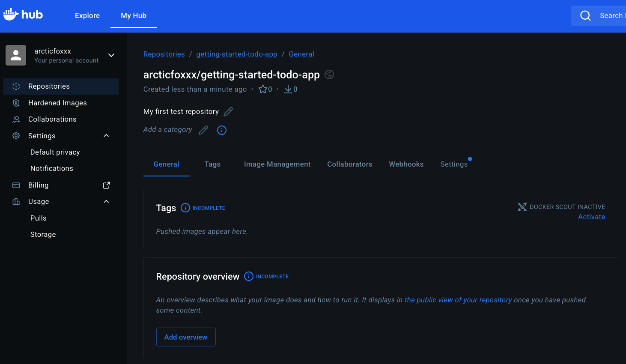Click the Tags incomplete info icon
The height and width of the screenshot is (364, 626).
coord(185,208)
